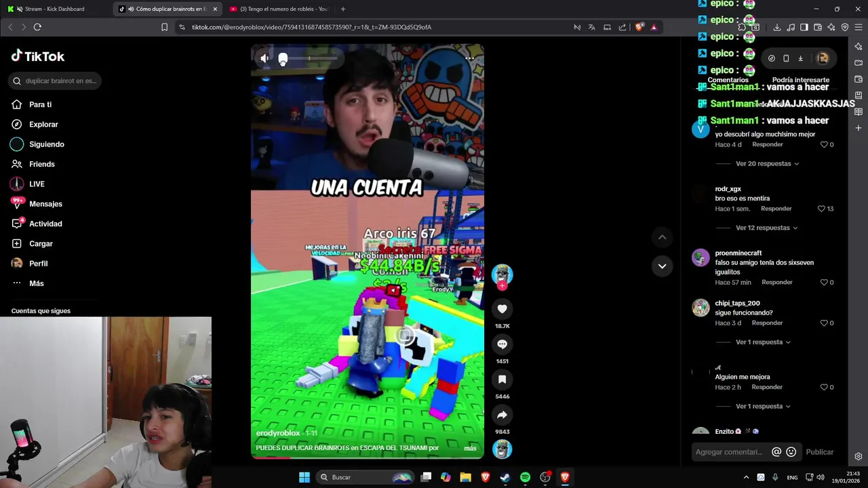868x488 pixels.
Task: Open proenminecraft's profile from username
Action: (x=738, y=253)
